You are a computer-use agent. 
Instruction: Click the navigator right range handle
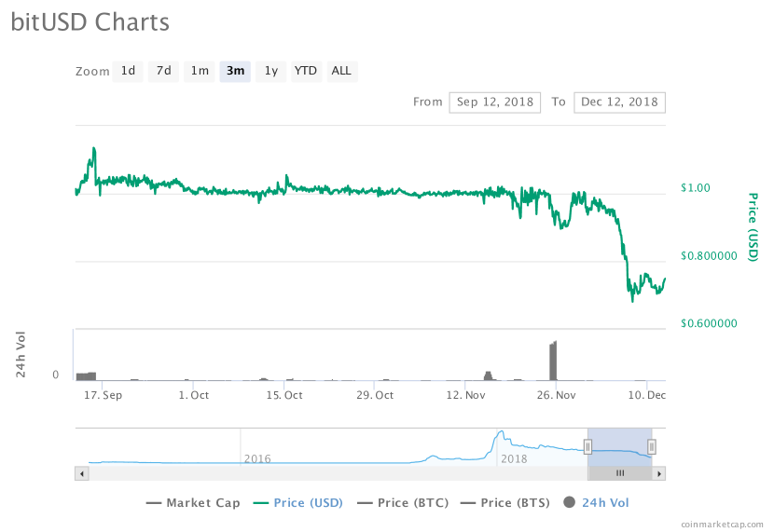(652, 446)
